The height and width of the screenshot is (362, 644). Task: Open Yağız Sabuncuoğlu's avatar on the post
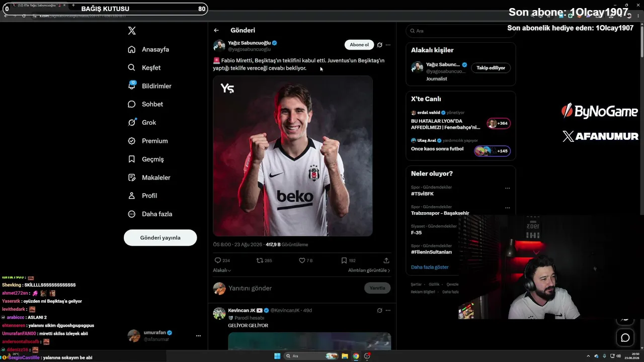[219, 46]
